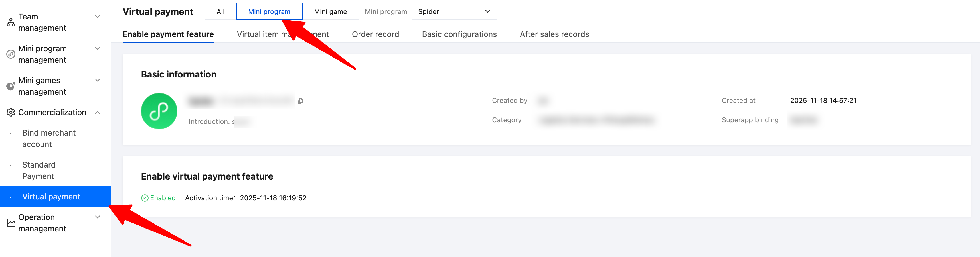Screen dimensions: 980x257
Task: Select the All filter option
Action: [220, 12]
